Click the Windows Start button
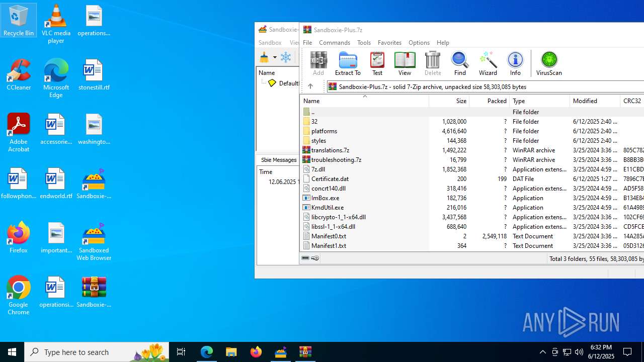The image size is (644, 362). coord(12,352)
